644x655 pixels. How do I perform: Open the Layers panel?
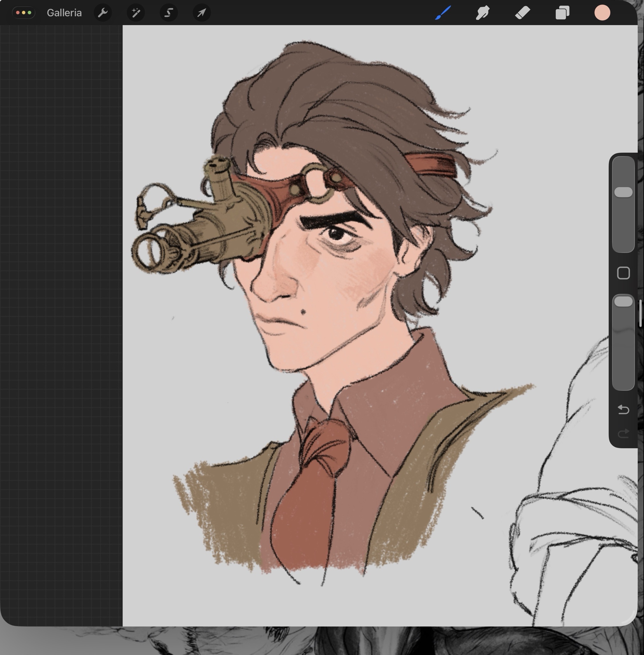point(562,13)
